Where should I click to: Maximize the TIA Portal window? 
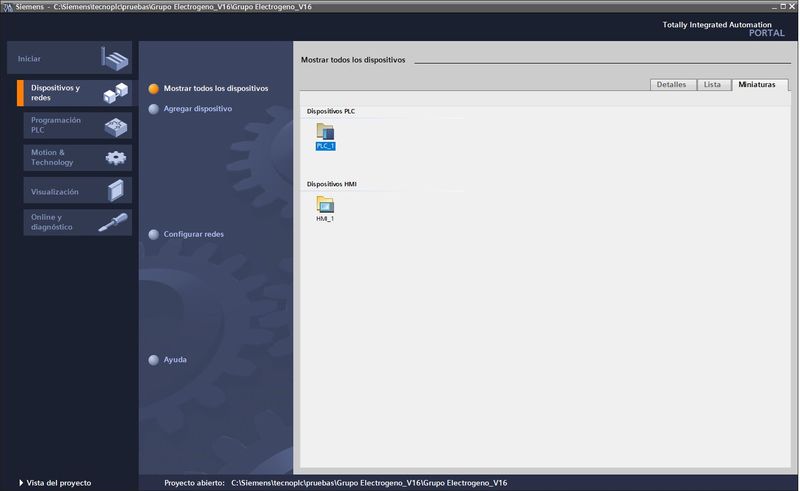coord(783,7)
